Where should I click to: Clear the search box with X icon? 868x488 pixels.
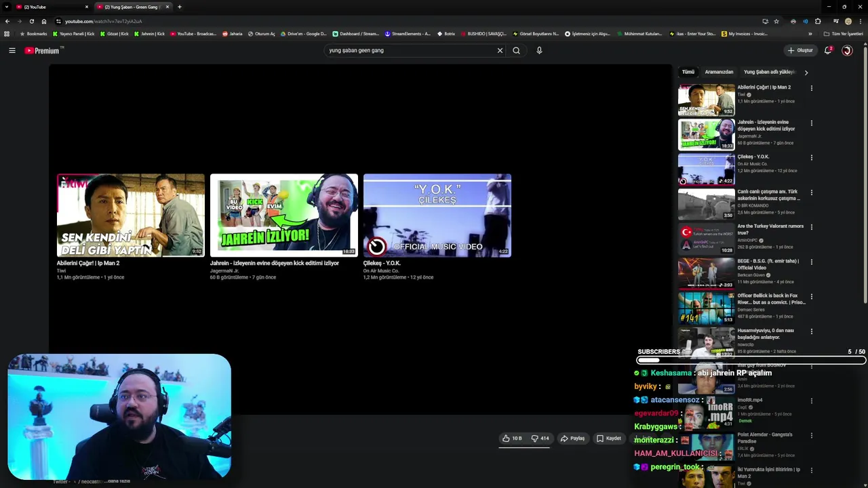click(x=500, y=50)
